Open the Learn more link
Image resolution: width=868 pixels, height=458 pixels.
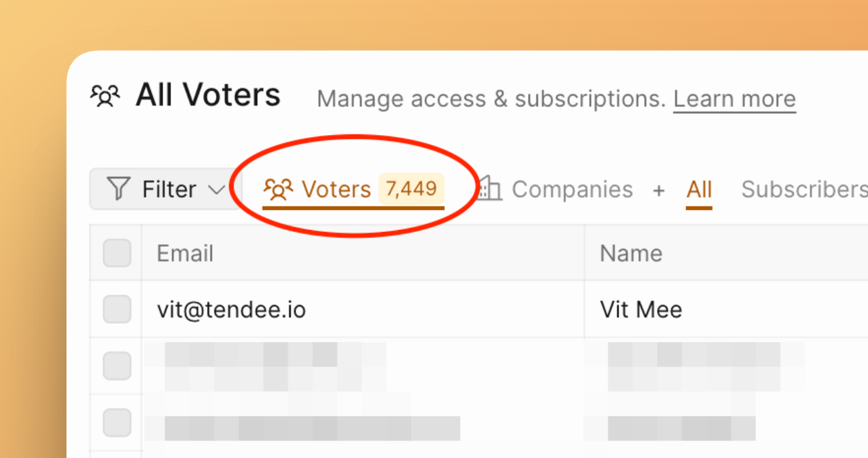734,99
